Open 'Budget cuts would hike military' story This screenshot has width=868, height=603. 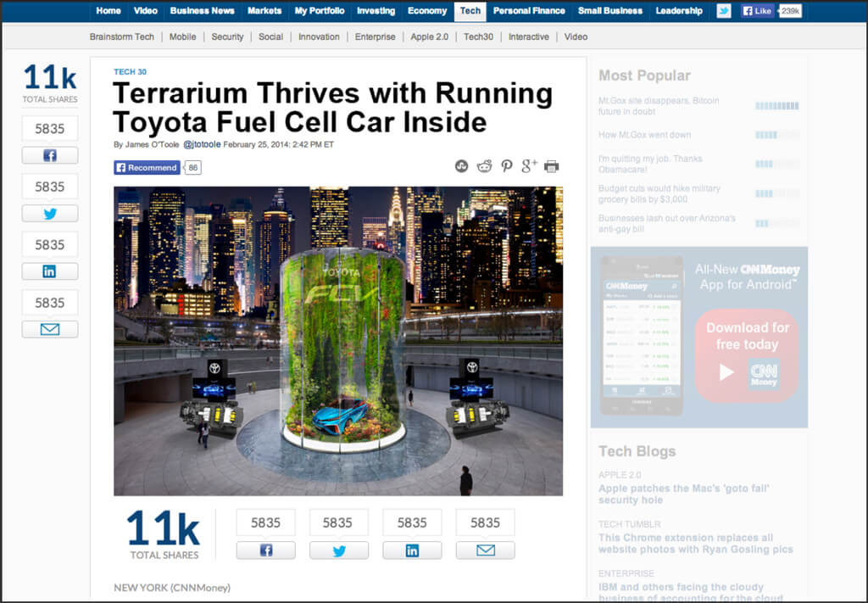[x=659, y=194]
